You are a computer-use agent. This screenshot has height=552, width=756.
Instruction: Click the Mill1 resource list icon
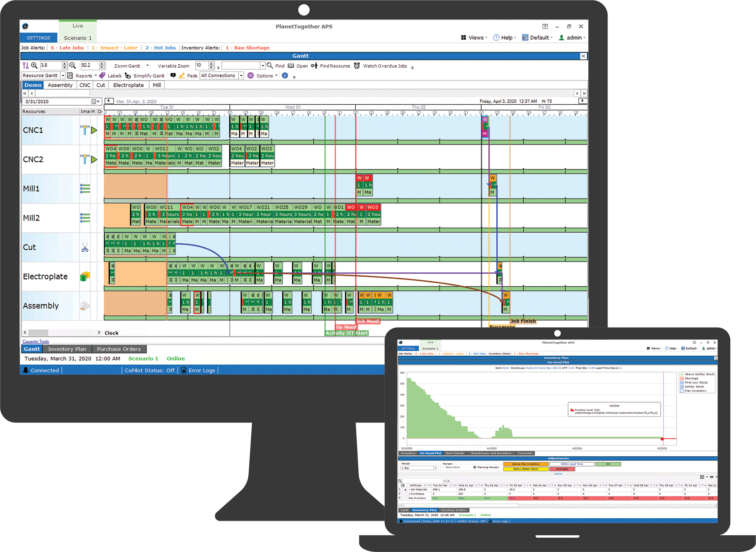85,188
